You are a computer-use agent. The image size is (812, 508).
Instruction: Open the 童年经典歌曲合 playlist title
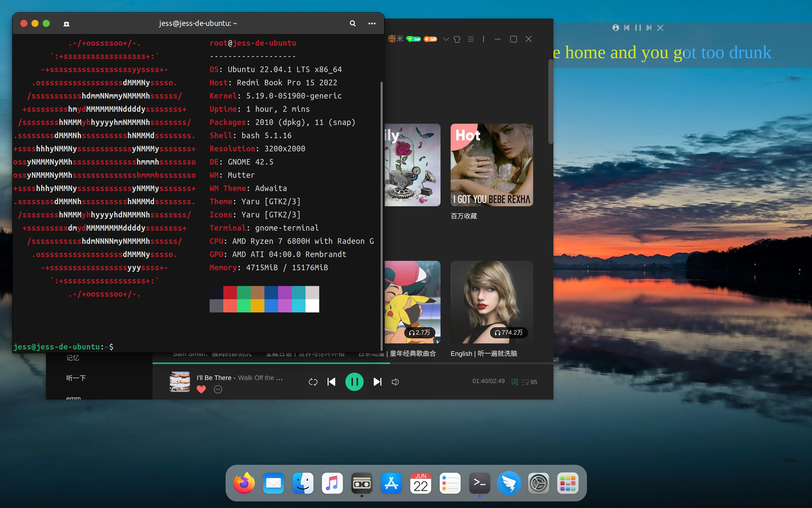click(x=413, y=354)
